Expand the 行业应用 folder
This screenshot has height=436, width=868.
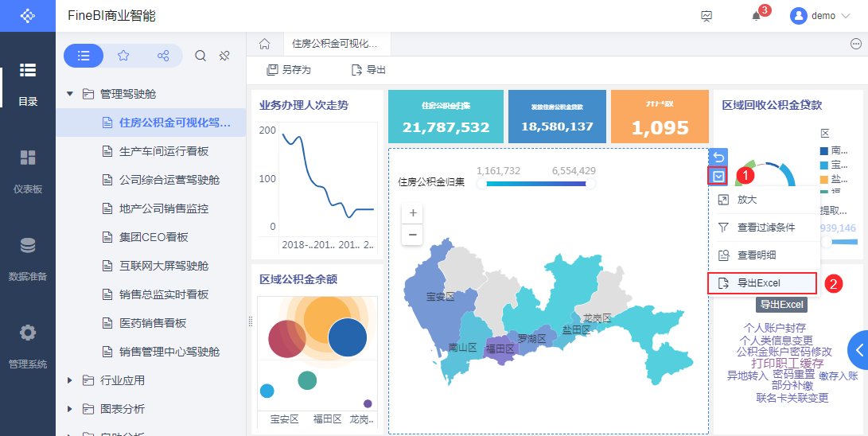(x=70, y=380)
